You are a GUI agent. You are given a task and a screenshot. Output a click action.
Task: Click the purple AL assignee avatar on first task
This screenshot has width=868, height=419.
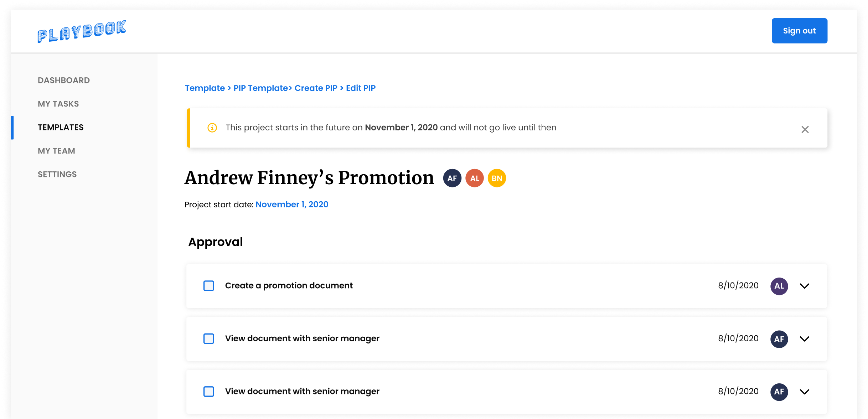click(x=779, y=286)
